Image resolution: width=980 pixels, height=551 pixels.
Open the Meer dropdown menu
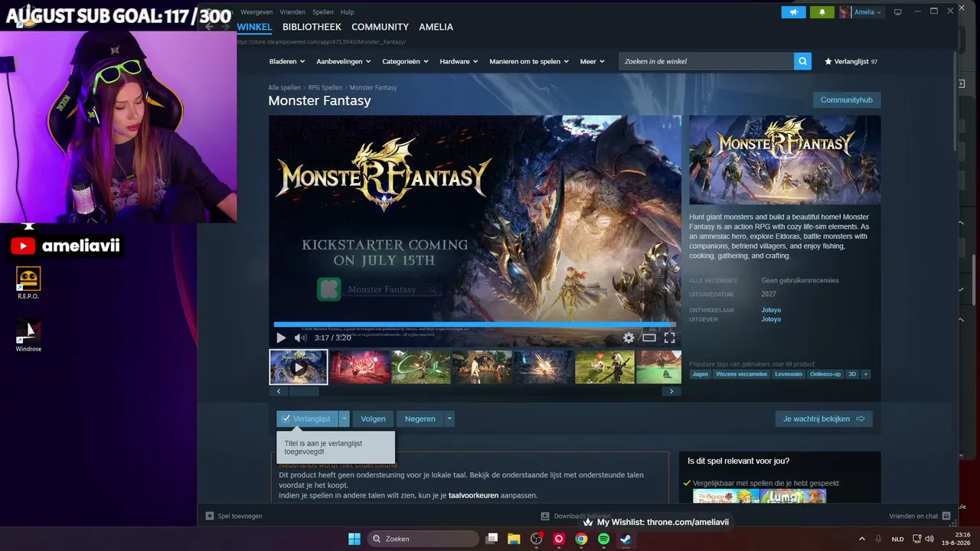(593, 61)
